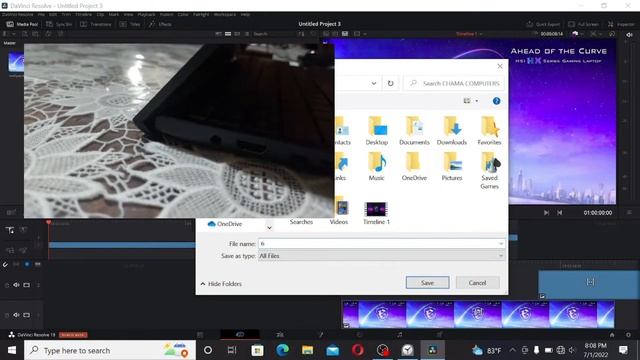The image size is (640, 360).
Task: Open the File menu
Action: click(41, 14)
